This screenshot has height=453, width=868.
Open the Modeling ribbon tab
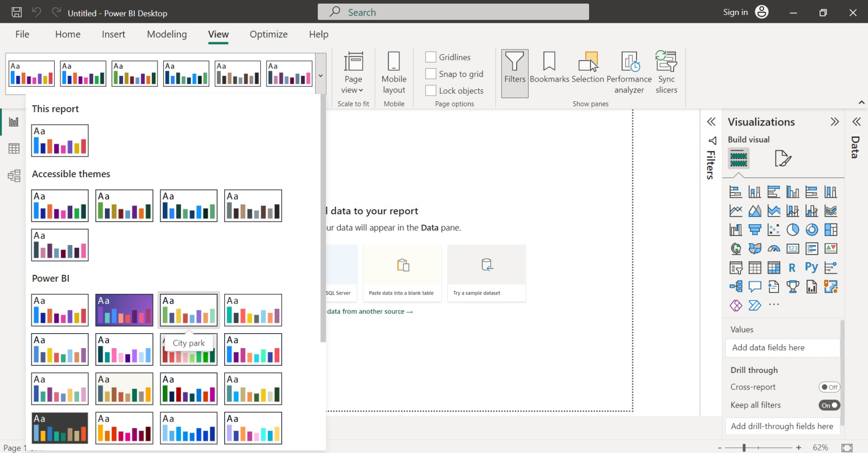coord(167,34)
